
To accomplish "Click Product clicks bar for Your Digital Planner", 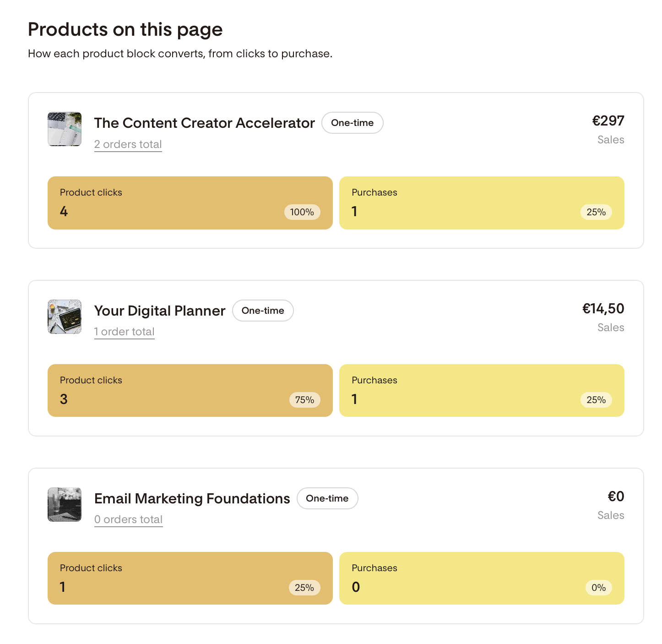I will tap(190, 391).
